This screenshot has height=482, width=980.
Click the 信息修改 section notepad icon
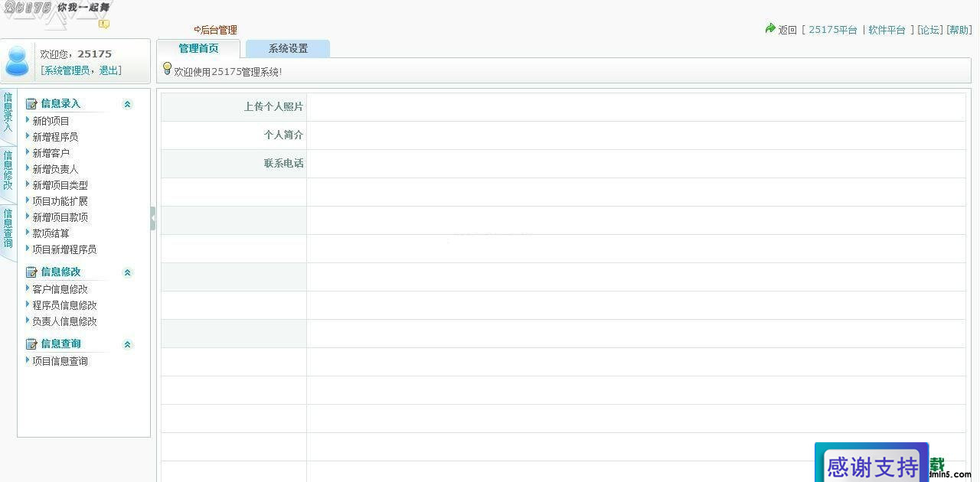31,272
